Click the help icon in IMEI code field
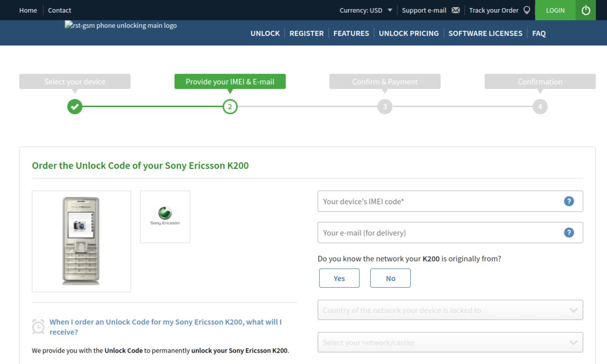This screenshot has height=364, width=607. [569, 201]
